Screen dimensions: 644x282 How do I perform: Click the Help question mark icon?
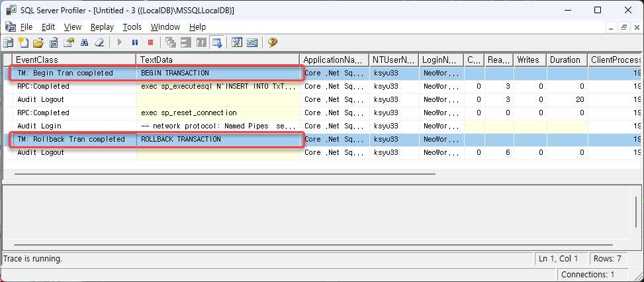click(x=272, y=42)
